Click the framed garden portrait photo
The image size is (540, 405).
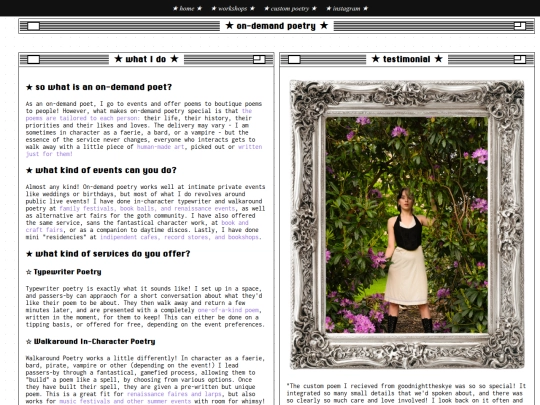(407, 225)
